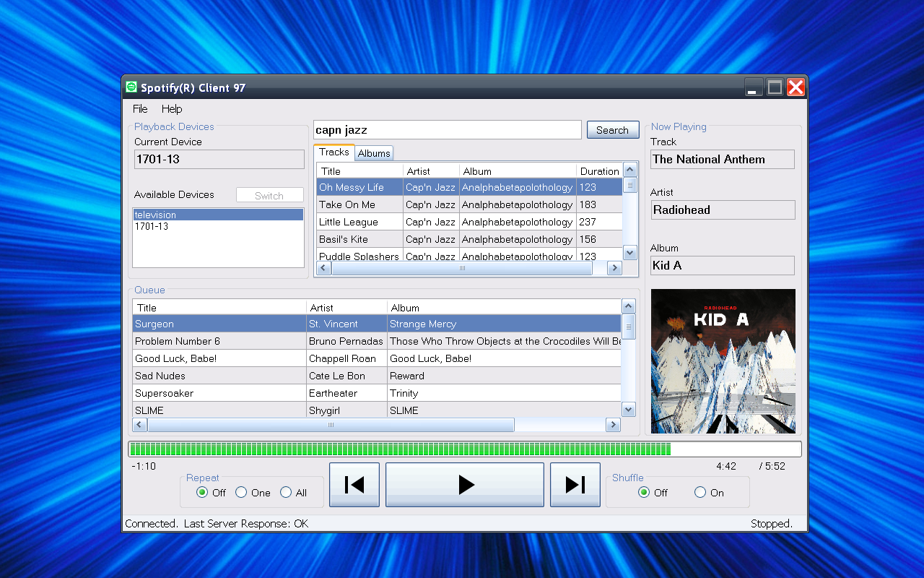The width and height of the screenshot is (924, 578).
Task: Click queue vertical scrollbar down arrow
Action: [x=629, y=410]
